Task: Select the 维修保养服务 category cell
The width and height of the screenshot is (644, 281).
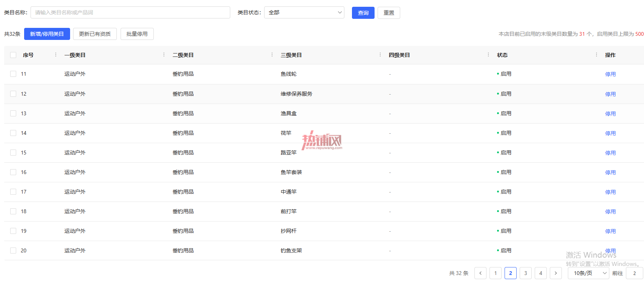Action: [297, 94]
